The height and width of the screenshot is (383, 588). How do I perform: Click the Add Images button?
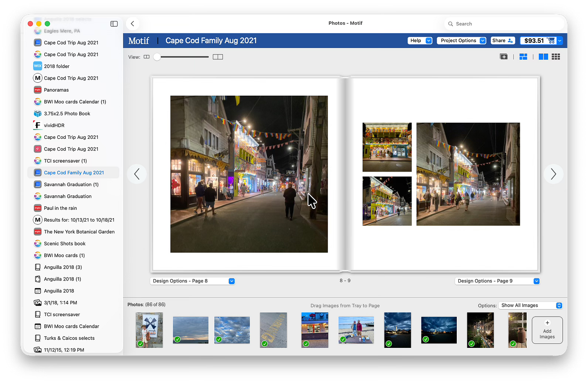point(547,330)
